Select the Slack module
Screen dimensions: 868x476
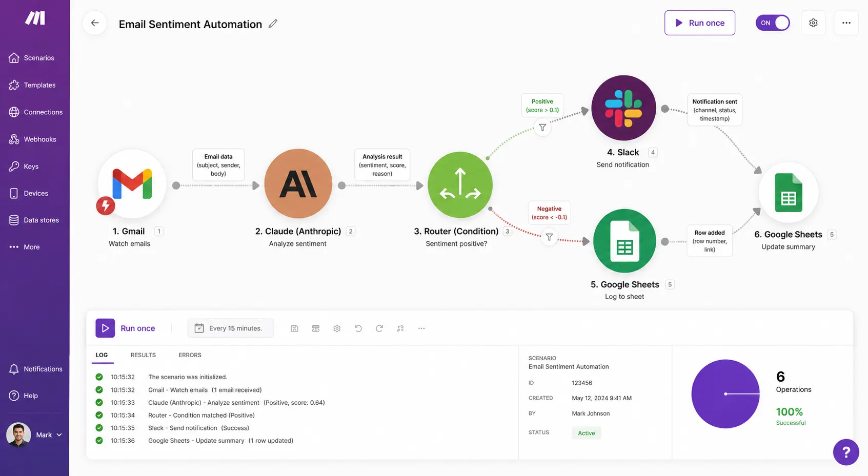click(623, 108)
